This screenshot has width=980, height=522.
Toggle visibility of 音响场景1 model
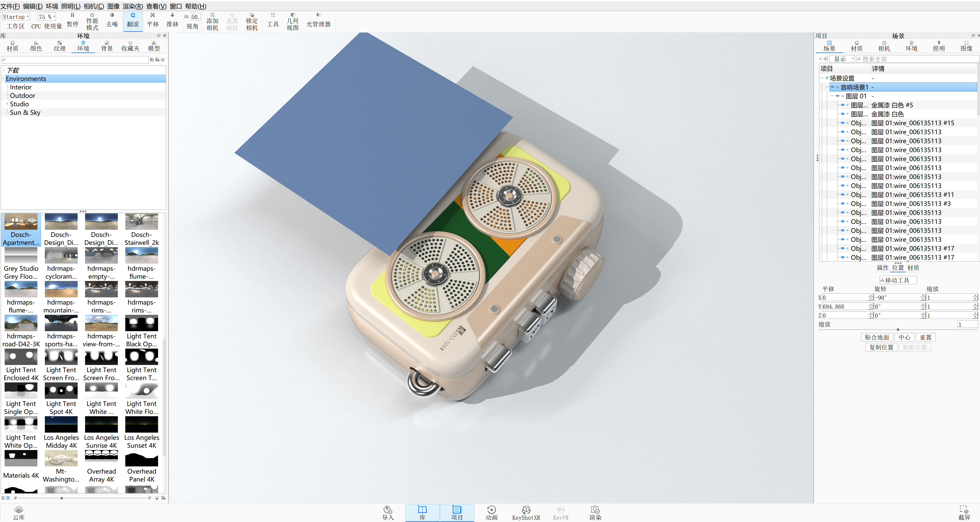pyautogui.click(x=832, y=87)
